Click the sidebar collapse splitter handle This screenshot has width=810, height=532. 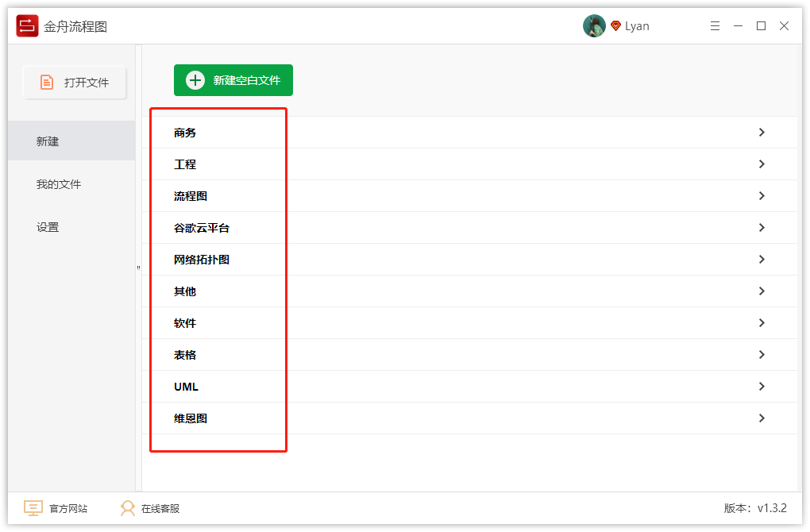pyautogui.click(x=138, y=268)
